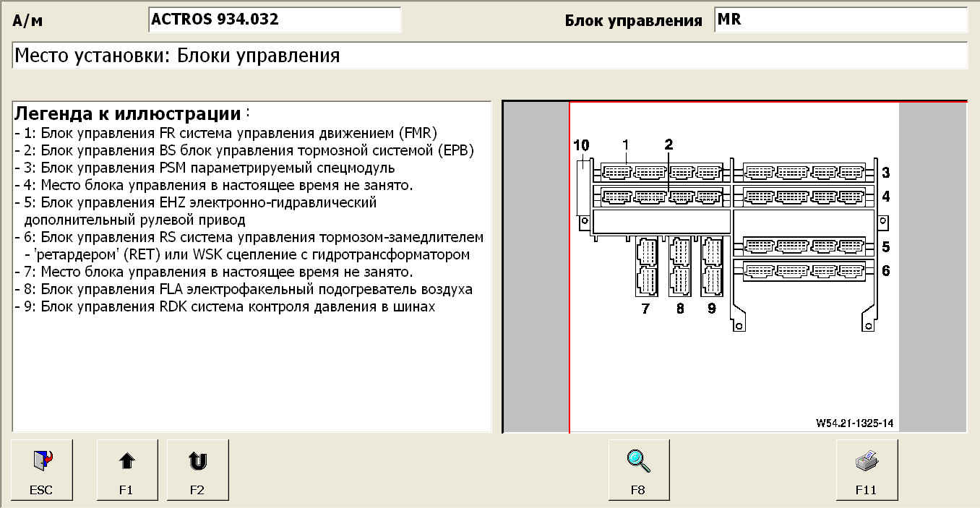980x508 pixels.
Task: Click the F1 up arrow button
Action: pyautogui.click(x=126, y=470)
